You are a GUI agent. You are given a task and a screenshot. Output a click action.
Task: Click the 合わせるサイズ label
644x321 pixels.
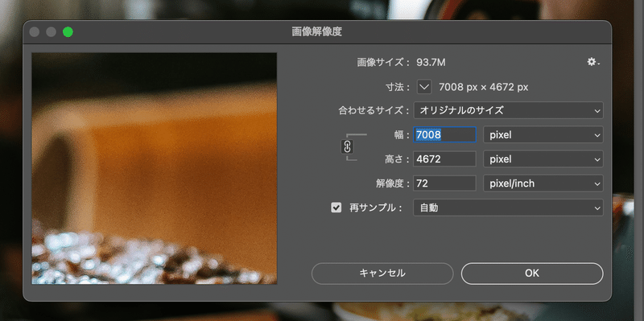[374, 110]
